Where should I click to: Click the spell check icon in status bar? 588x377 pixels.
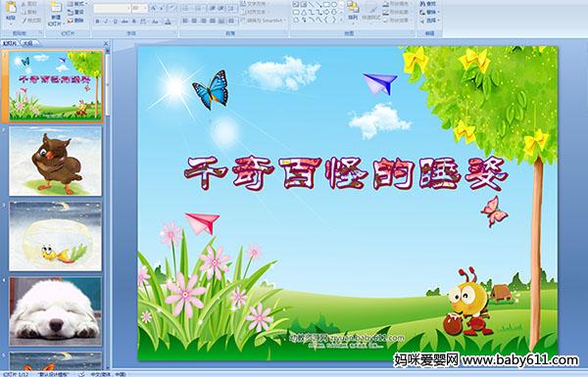pos(81,374)
